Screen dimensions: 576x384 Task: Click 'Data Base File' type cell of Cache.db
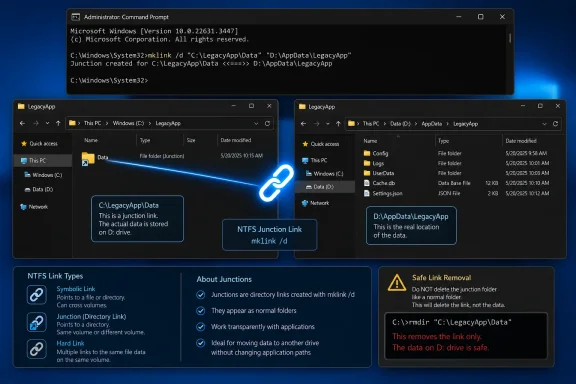[454, 183]
